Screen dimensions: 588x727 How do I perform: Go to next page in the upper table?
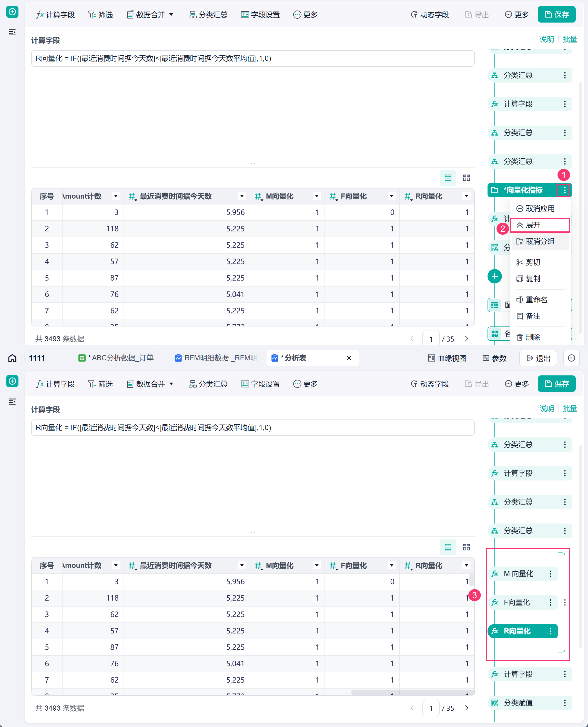click(467, 339)
